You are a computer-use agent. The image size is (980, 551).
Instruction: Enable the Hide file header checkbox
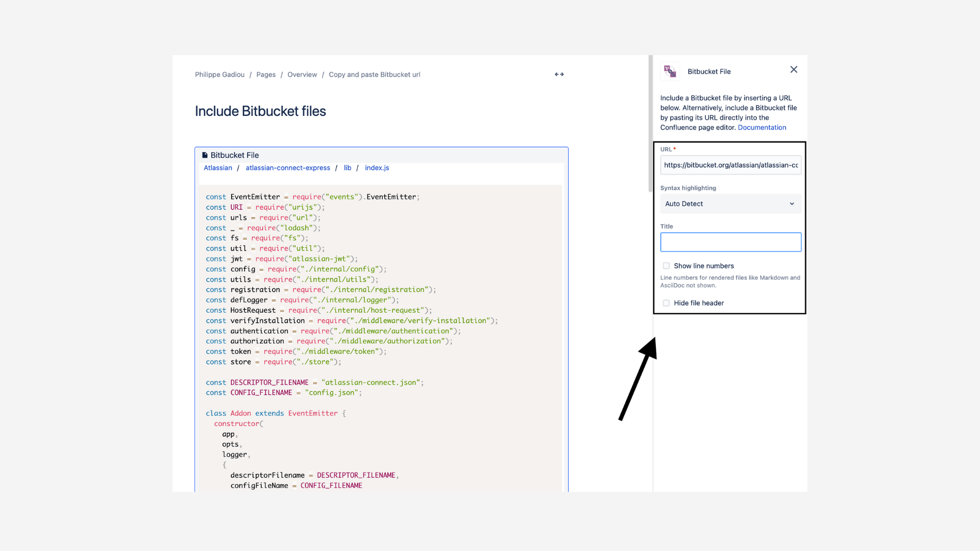(x=666, y=303)
